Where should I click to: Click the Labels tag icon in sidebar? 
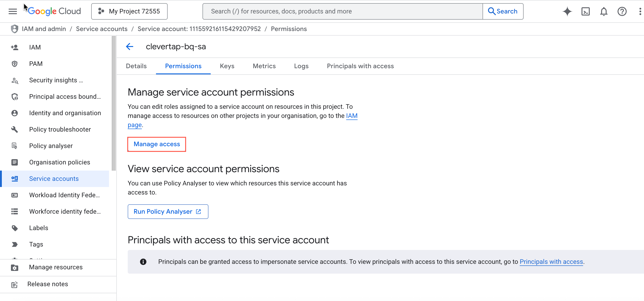pyautogui.click(x=15, y=228)
